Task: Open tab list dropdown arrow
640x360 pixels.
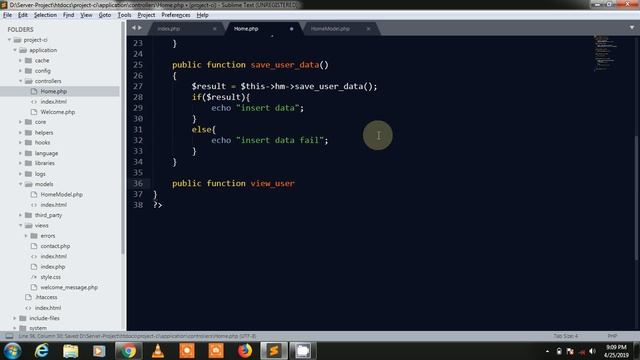Action: click(x=632, y=28)
